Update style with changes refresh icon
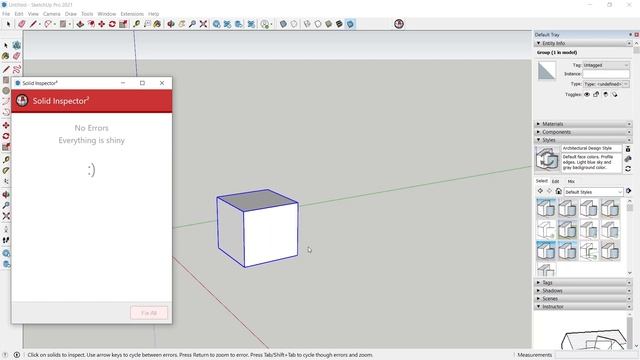Image resolution: width=640 pixels, height=360 pixels. [x=628, y=168]
